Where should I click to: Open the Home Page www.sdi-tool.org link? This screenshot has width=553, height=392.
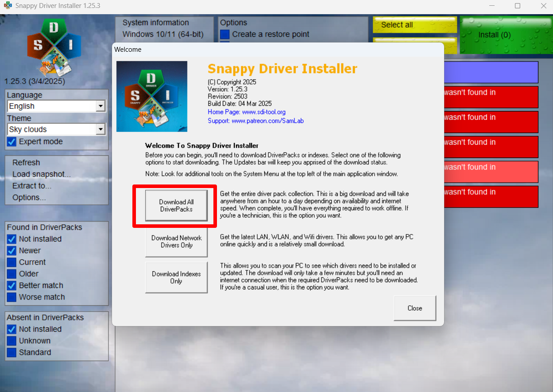[x=247, y=112]
